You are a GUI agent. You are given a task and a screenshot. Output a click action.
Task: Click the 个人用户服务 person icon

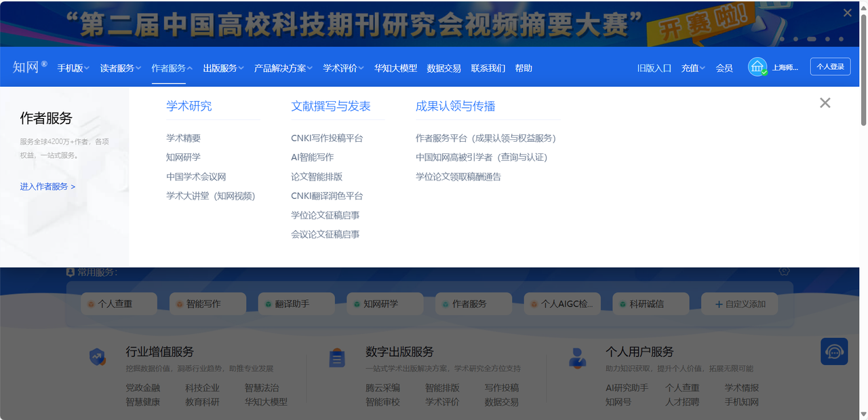pyautogui.click(x=577, y=358)
